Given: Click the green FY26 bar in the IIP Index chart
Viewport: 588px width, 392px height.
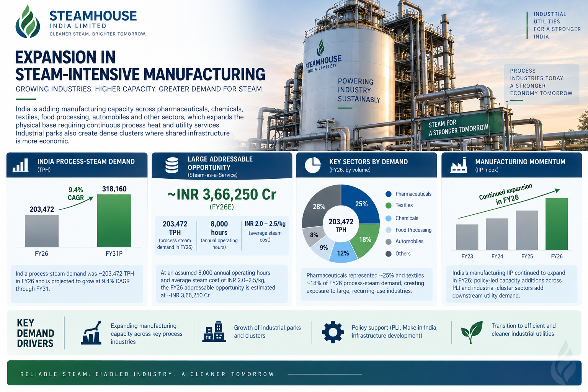Looking at the screenshot, I should click(557, 224).
